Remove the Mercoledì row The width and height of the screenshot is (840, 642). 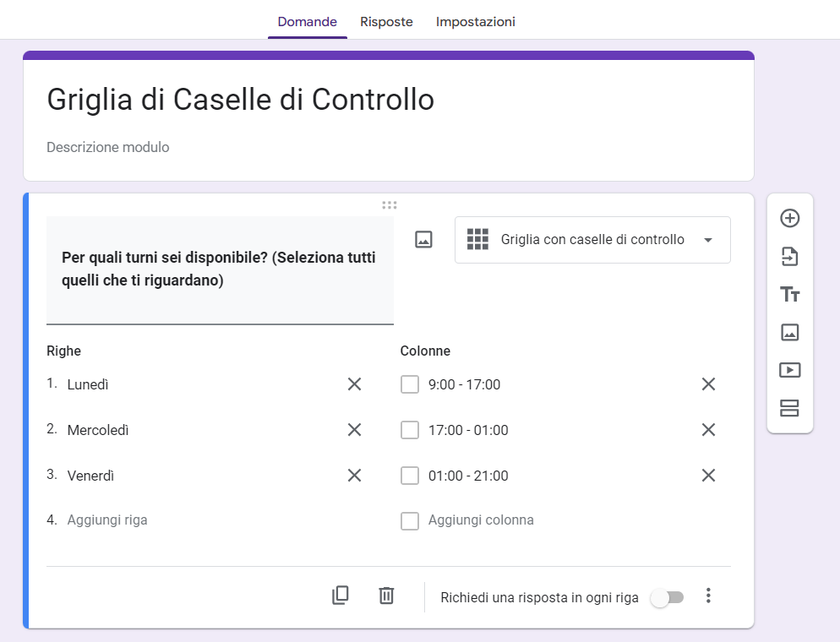coord(354,430)
